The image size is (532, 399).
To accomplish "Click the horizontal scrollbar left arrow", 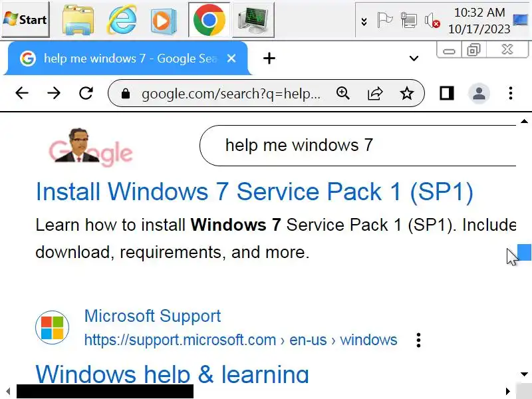I will coord(8,391).
